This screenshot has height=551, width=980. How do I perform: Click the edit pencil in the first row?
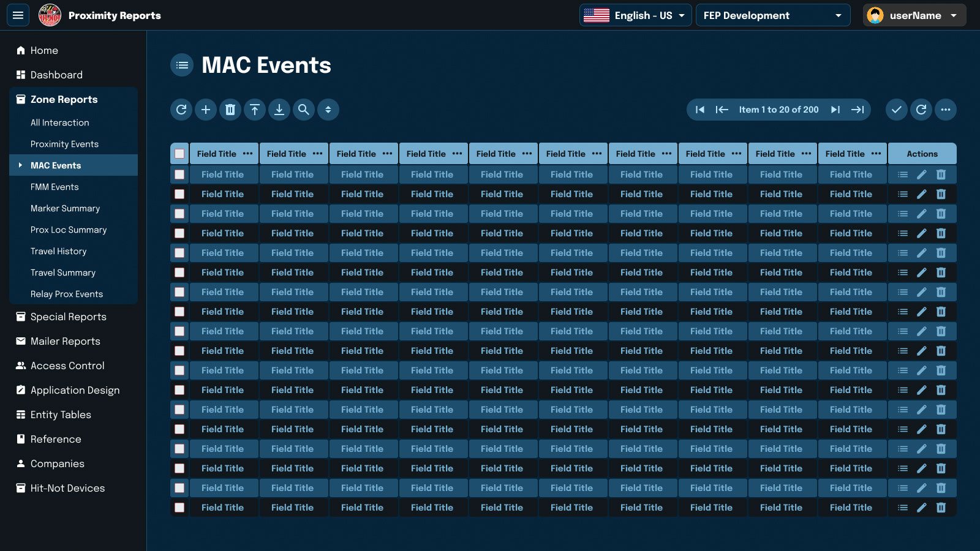tap(922, 174)
